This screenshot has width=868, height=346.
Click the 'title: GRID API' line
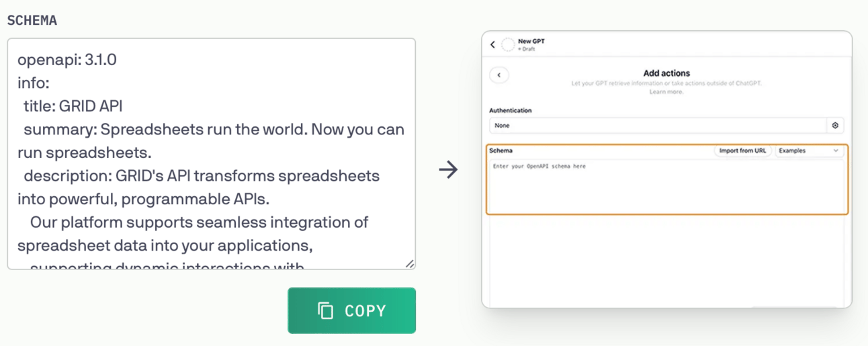click(x=73, y=106)
